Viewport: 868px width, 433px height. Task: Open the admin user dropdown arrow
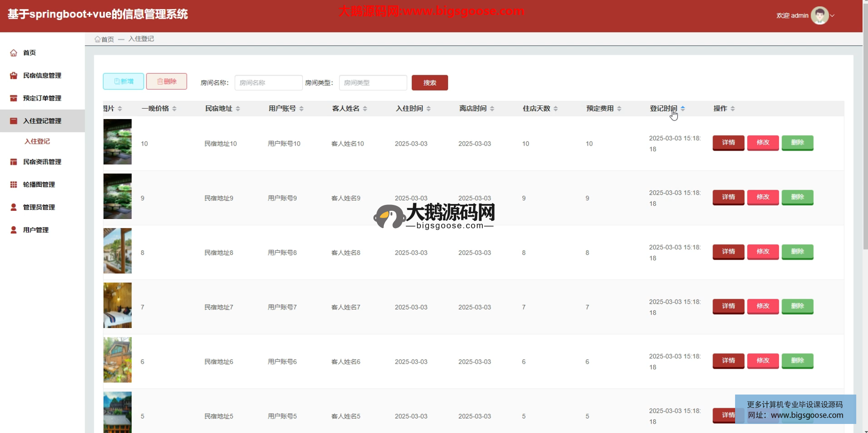point(832,16)
